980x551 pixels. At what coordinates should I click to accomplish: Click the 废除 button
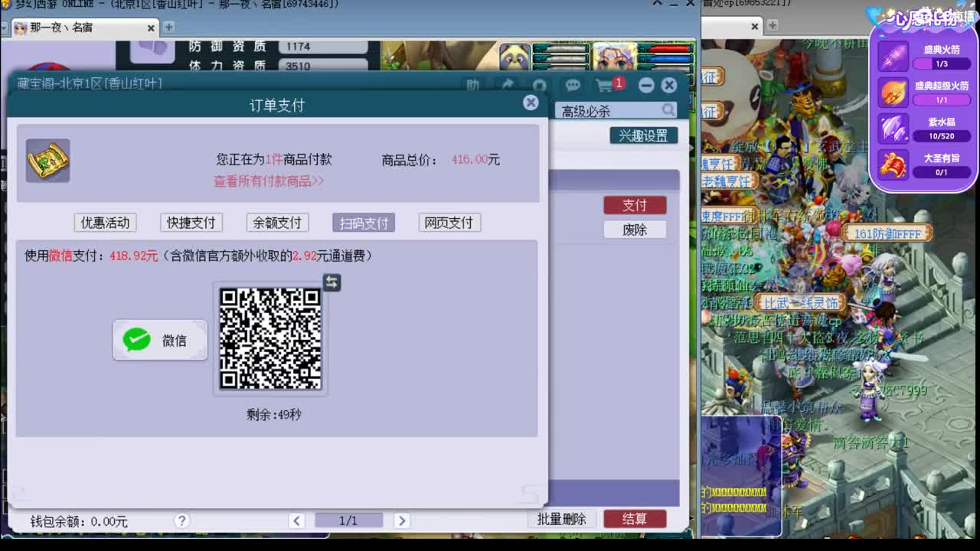point(635,230)
